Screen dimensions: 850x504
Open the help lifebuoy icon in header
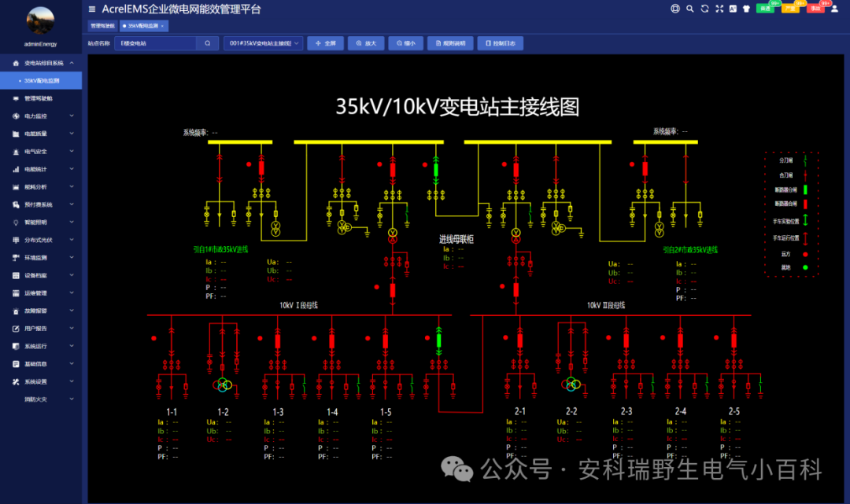[675, 9]
